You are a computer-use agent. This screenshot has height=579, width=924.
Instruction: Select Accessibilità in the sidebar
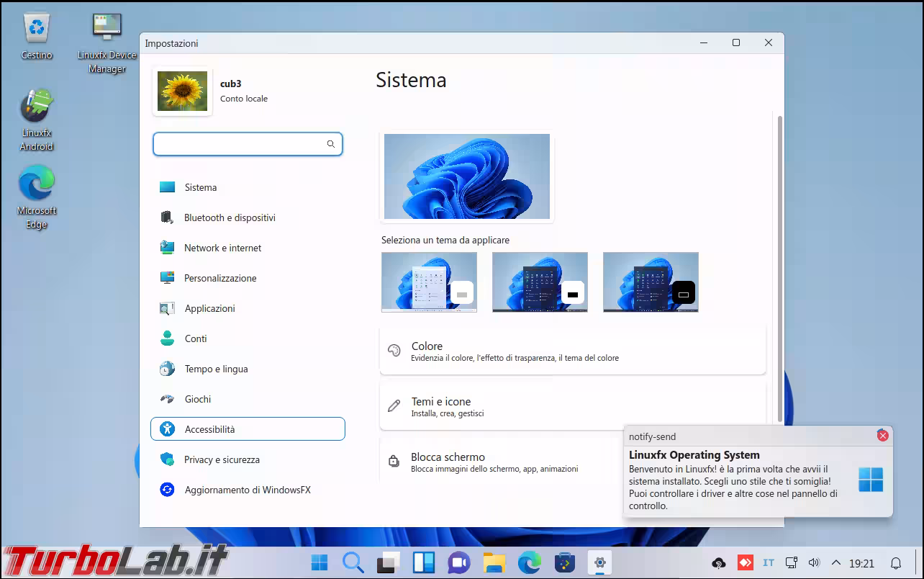tap(209, 429)
